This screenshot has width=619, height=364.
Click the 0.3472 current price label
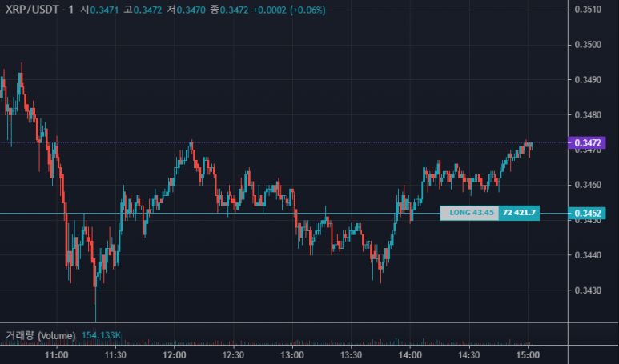[587, 142]
